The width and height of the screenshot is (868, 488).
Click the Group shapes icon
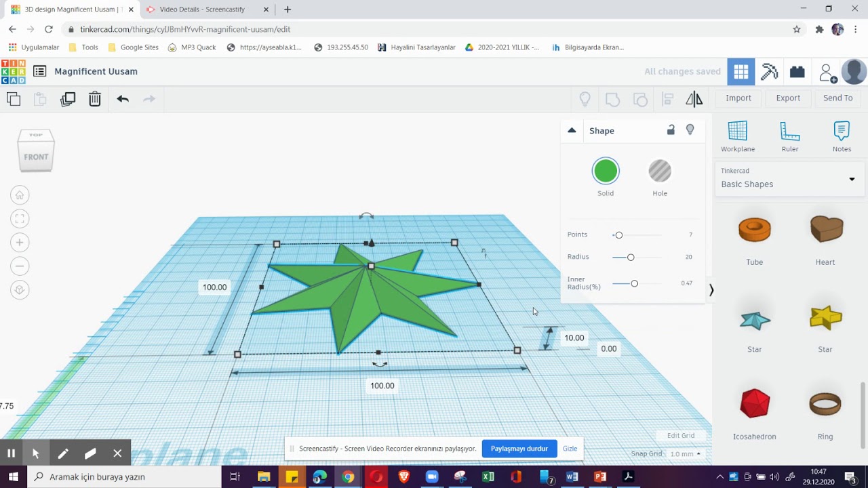(612, 100)
